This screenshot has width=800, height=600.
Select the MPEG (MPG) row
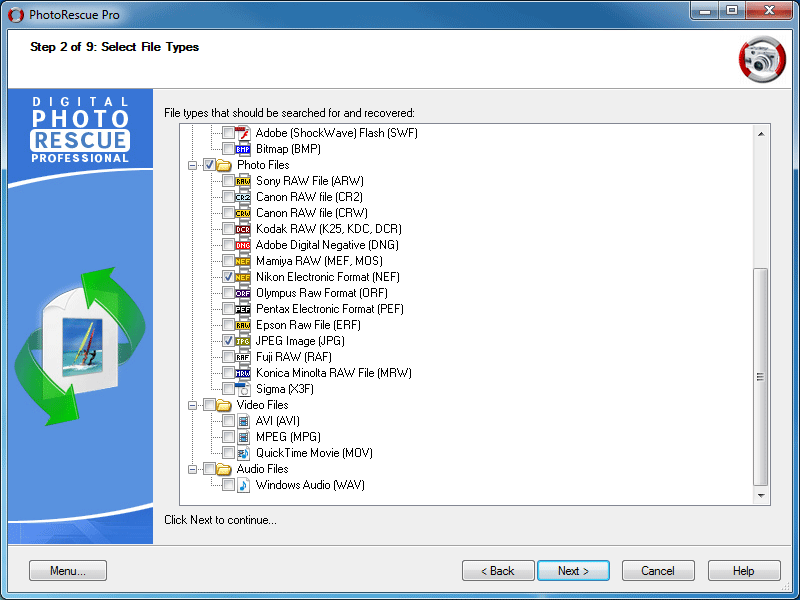(288, 437)
